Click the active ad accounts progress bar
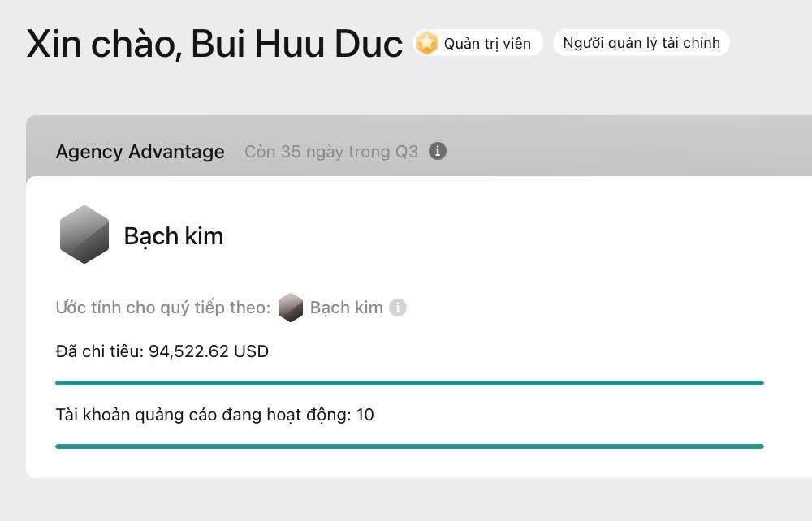Viewport: 812px width, 521px height. click(409, 446)
